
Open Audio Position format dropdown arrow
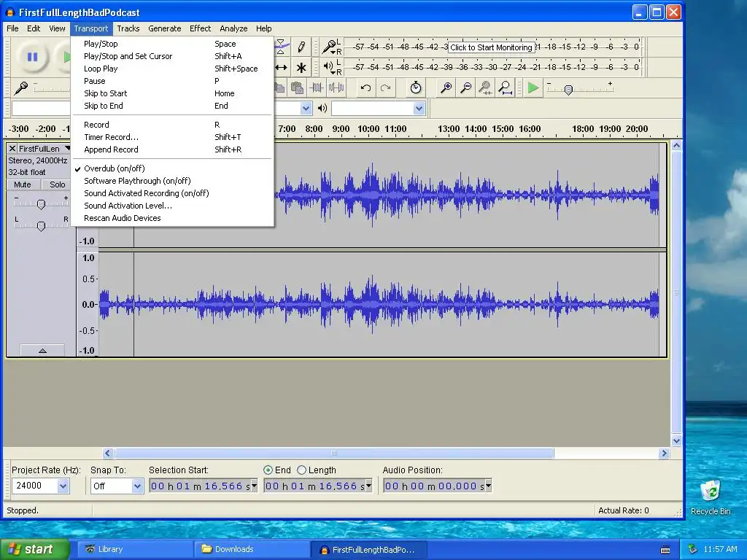(x=488, y=486)
